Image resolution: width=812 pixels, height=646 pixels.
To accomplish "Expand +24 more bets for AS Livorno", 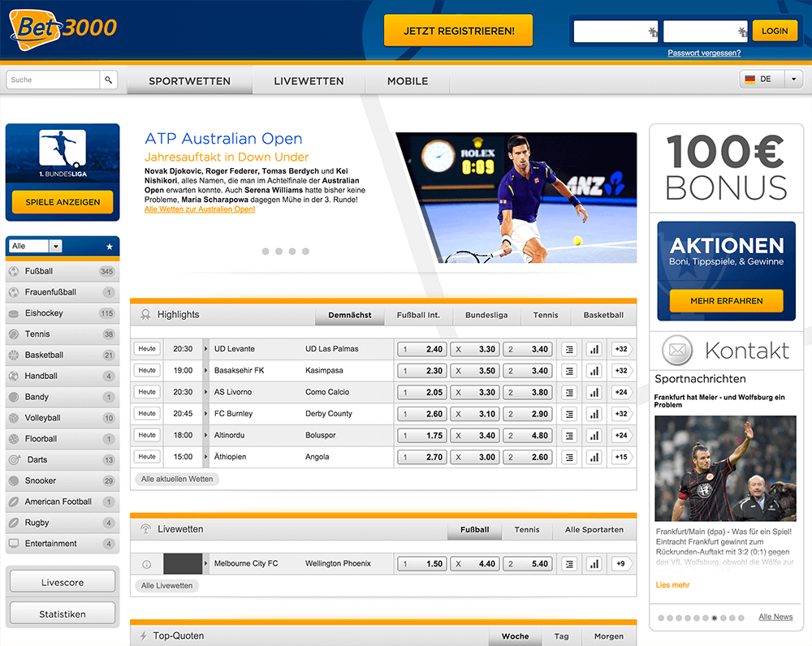I will point(621,392).
